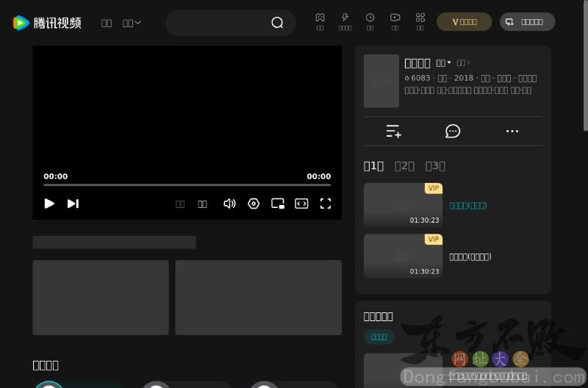Enter fullscreen video mode
The image size is (588, 388).
(326, 204)
